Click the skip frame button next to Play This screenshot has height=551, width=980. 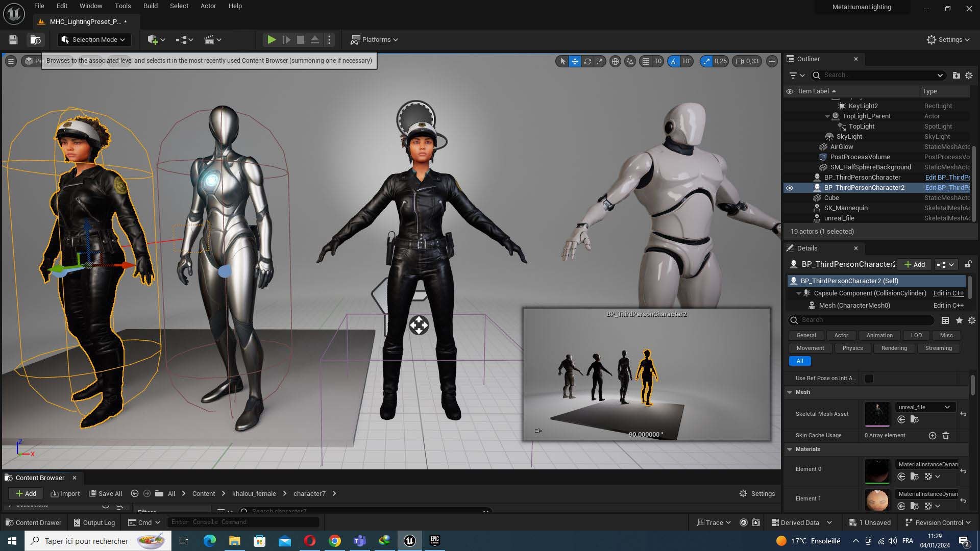coord(286,40)
